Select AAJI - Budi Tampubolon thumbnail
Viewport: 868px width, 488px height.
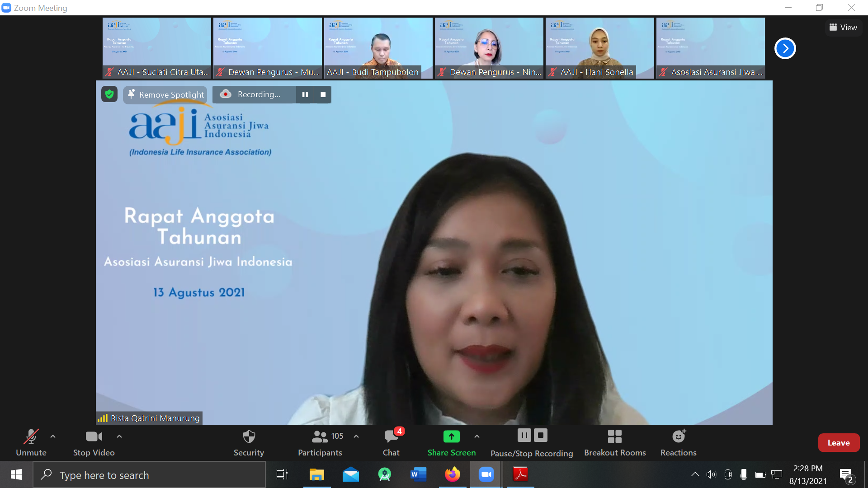[x=378, y=48]
